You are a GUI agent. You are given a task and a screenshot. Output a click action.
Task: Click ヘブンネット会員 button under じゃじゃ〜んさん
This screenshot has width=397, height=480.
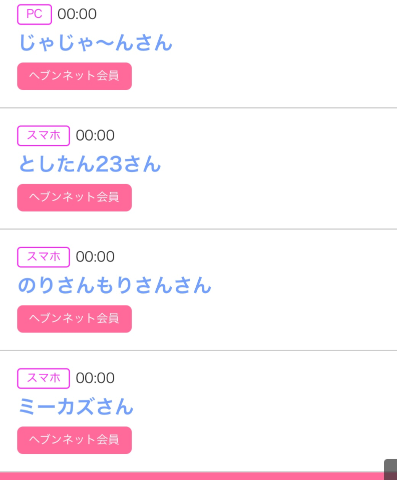coord(74,76)
